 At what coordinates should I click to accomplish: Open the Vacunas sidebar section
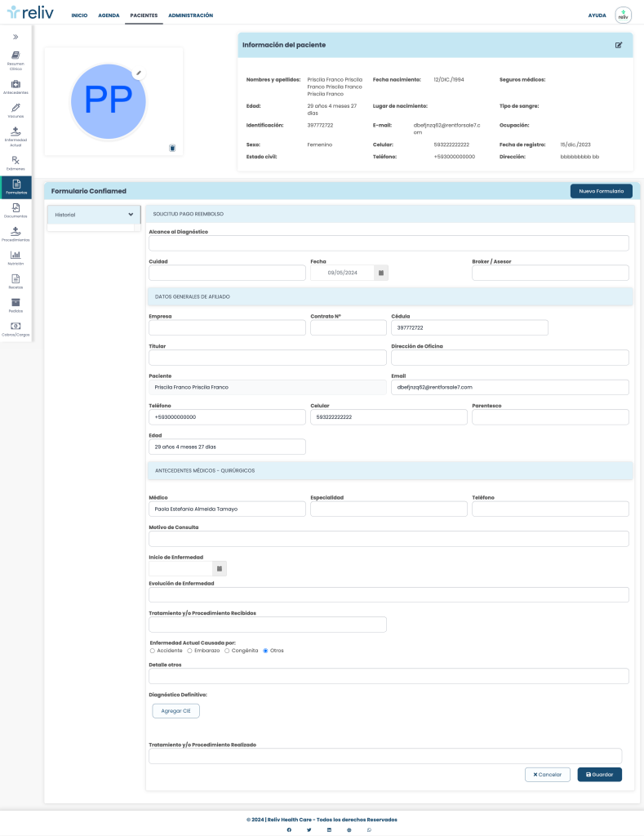tap(16, 108)
